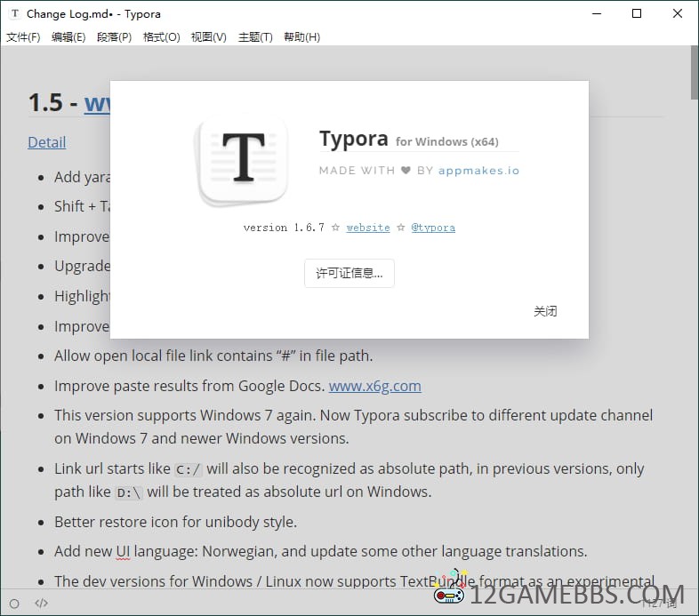Click the Typora icon in the title bar
Viewport: 699px width, 616px height.
point(14,14)
